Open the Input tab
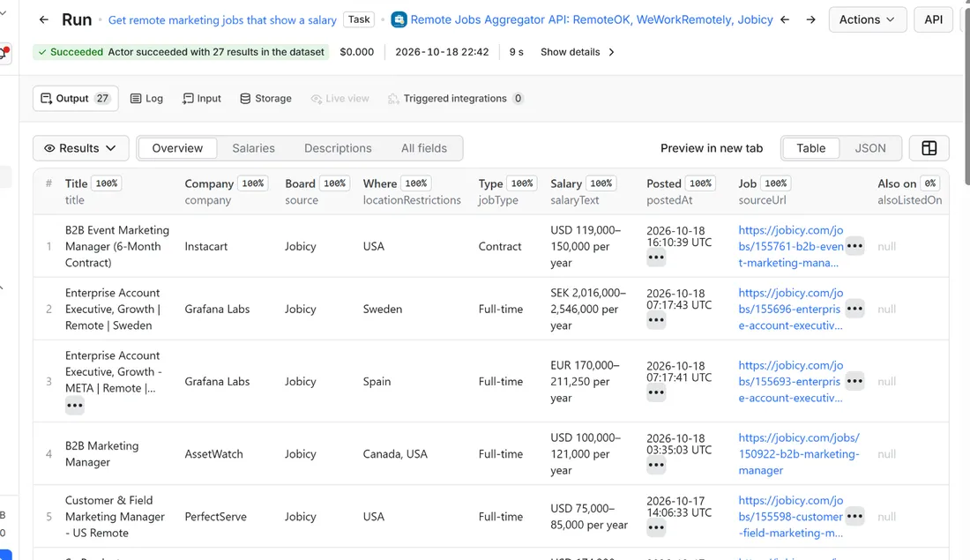 pyautogui.click(x=202, y=99)
